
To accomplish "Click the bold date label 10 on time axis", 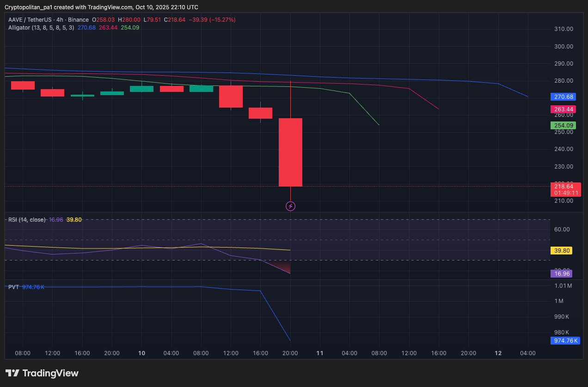I will coord(141,353).
